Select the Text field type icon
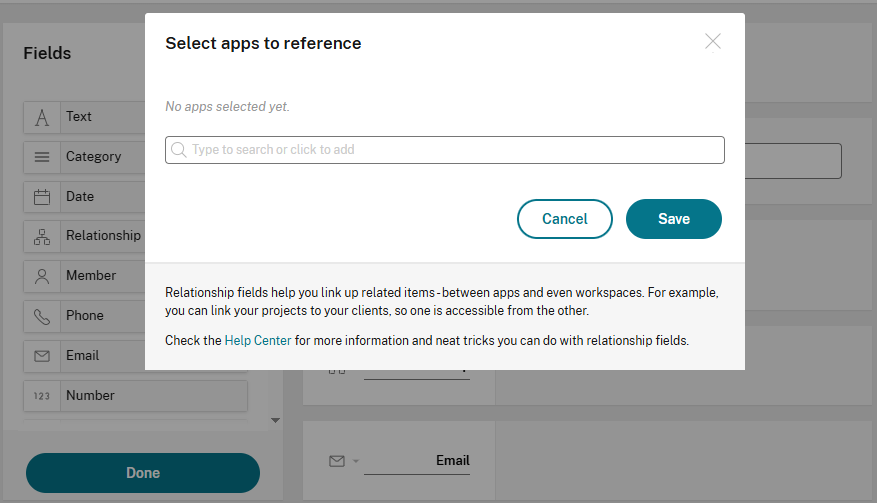This screenshot has width=877, height=503. pos(42,117)
